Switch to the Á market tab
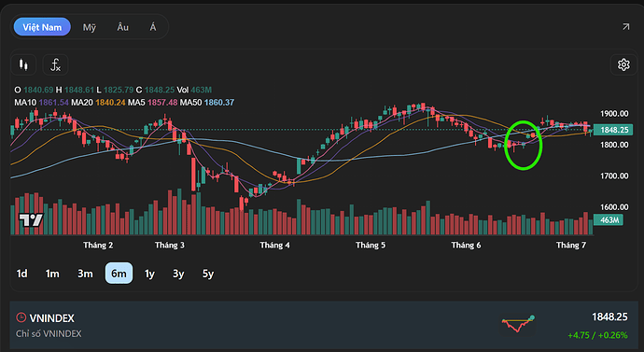644x352 pixels. click(153, 27)
